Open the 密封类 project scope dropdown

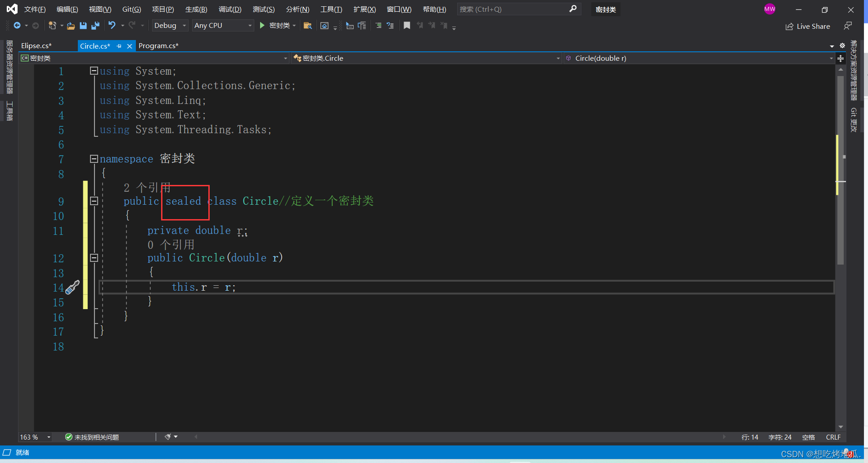point(154,58)
